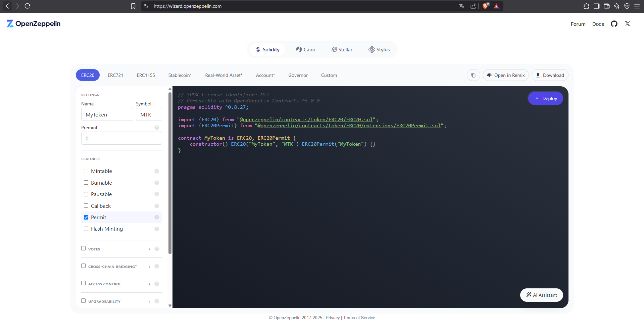Go back with the browser back arrow
The width and height of the screenshot is (644, 331).
pyautogui.click(x=7, y=6)
